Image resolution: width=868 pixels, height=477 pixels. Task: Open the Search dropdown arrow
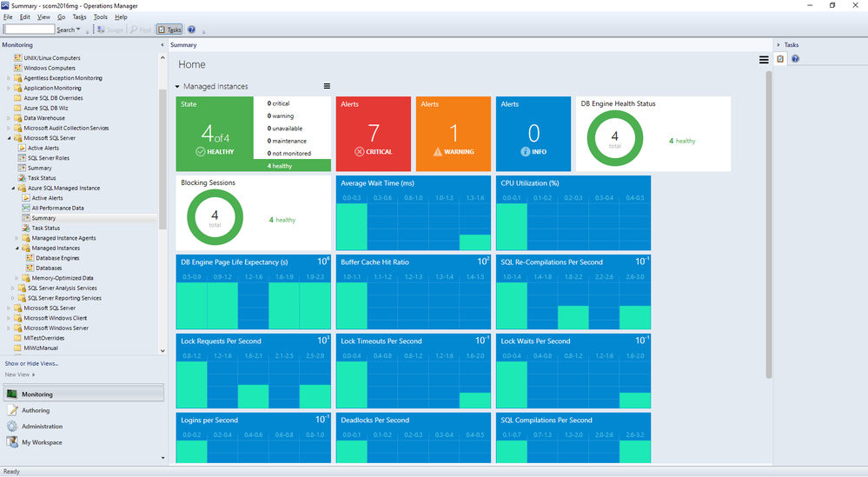coord(78,30)
